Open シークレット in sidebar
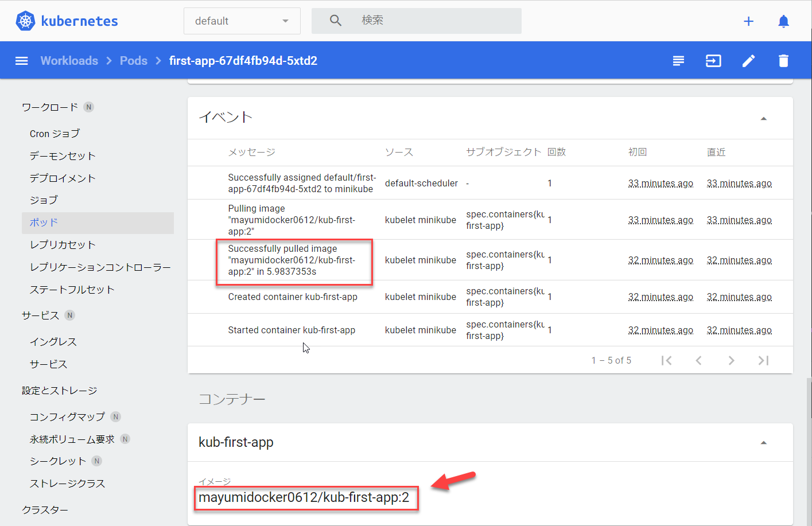Viewport: 812px width, 526px height. [58, 461]
